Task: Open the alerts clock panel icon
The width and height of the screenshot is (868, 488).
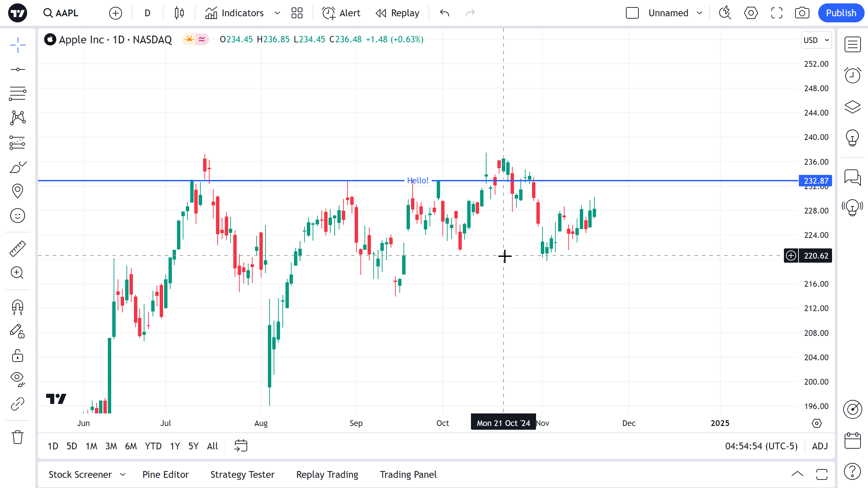Action: (x=852, y=75)
